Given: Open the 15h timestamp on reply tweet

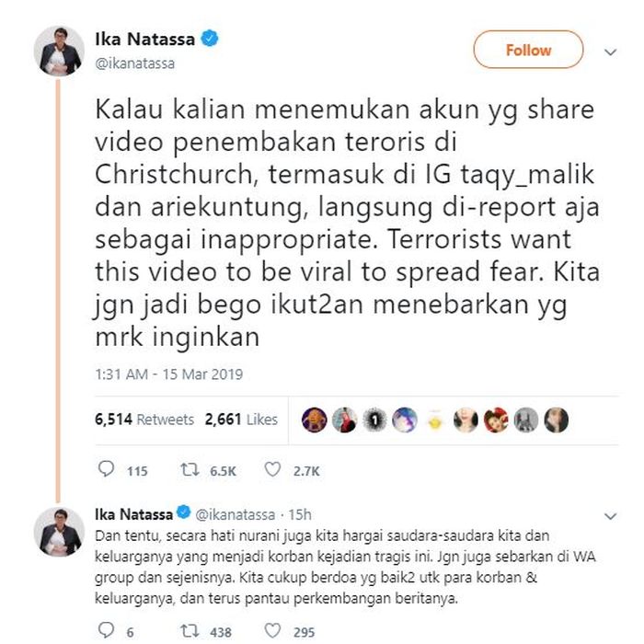Looking at the screenshot, I should pos(300,514).
